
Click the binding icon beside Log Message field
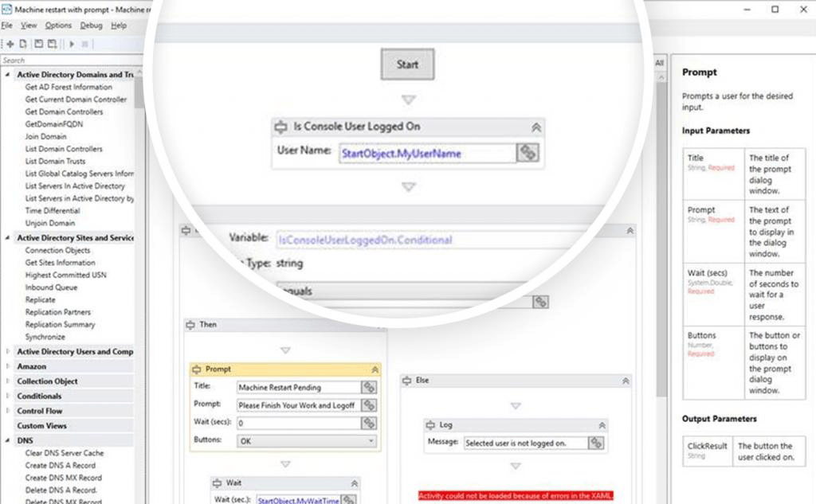[x=596, y=443]
